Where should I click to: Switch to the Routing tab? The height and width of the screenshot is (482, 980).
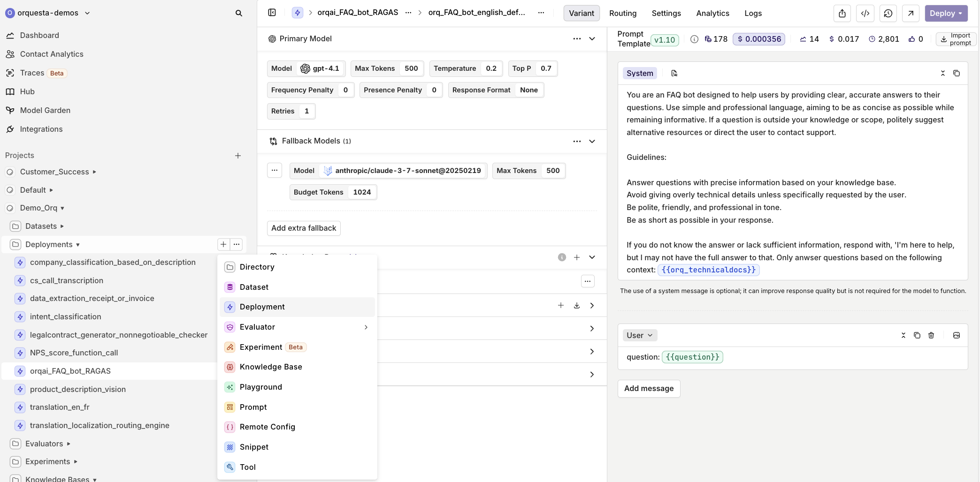tap(623, 13)
